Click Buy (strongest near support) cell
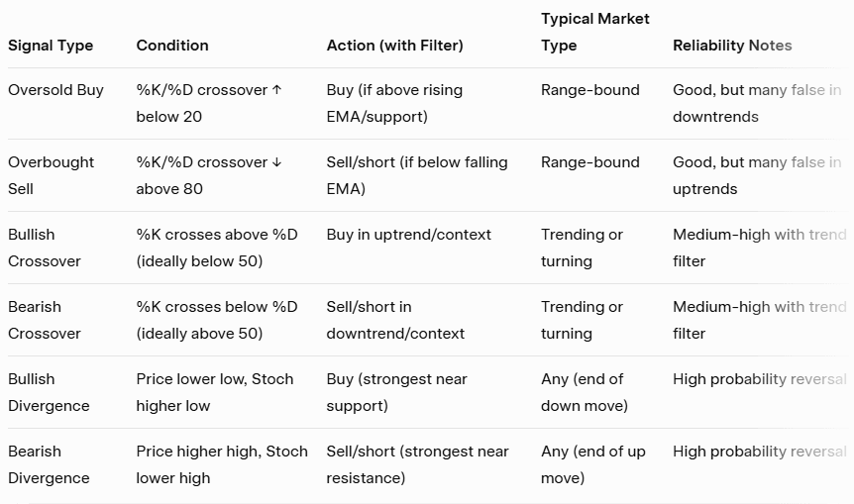 [x=396, y=392]
